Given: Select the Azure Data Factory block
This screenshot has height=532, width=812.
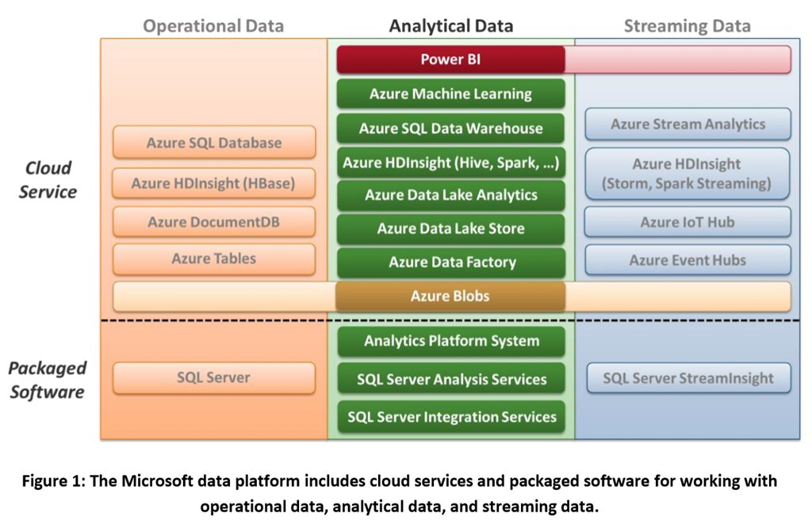Looking at the screenshot, I should [450, 262].
